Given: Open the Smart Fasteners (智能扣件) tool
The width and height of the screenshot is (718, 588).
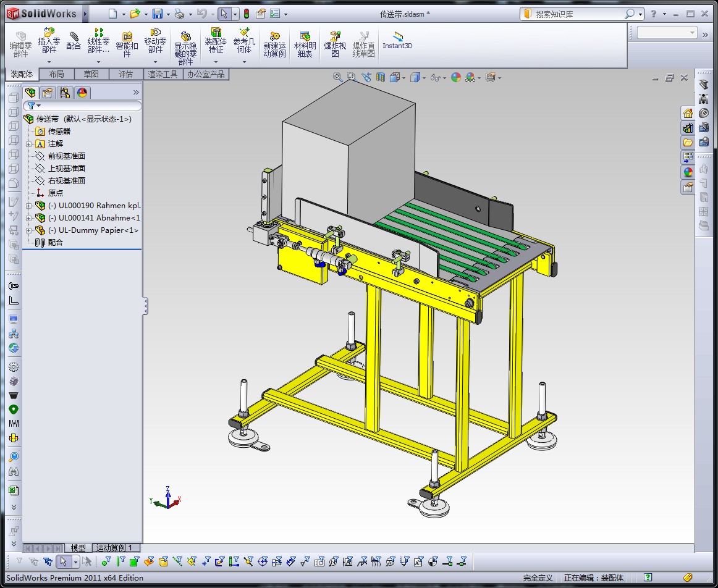Looking at the screenshot, I should (127, 44).
